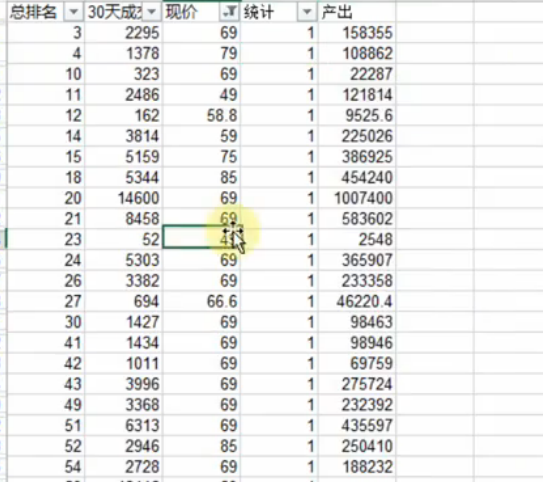Click the cell showing 225026
The height and width of the screenshot is (482, 543).
pos(357,136)
